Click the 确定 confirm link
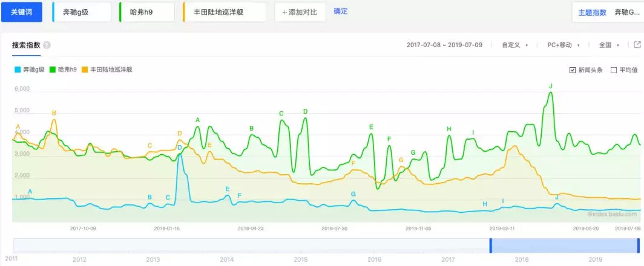 (341, 11)
